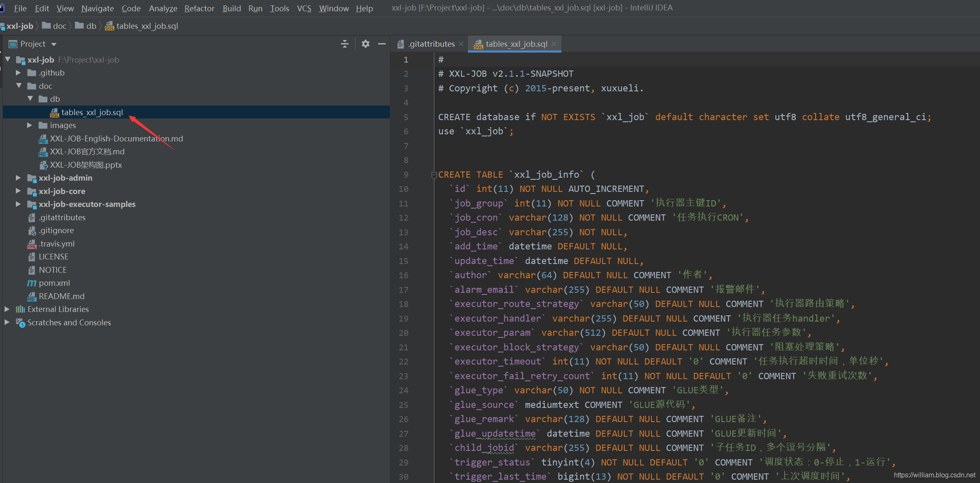Expand the images folder
980x483 pixels.
pyautogui.click(x=30, y=125)
